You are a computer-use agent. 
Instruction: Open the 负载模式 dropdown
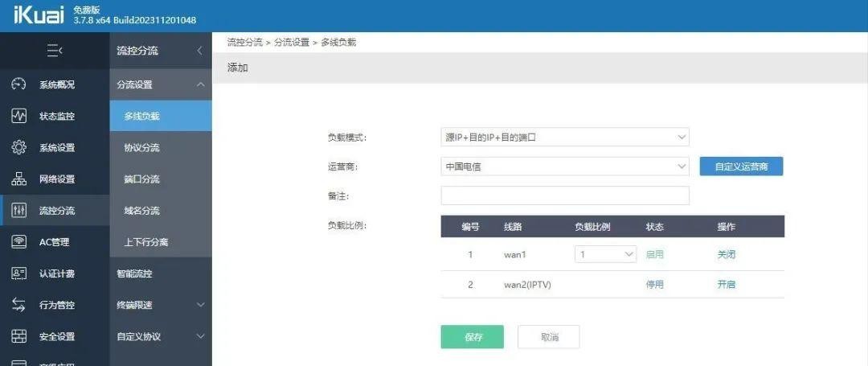[x=564, y=138]
